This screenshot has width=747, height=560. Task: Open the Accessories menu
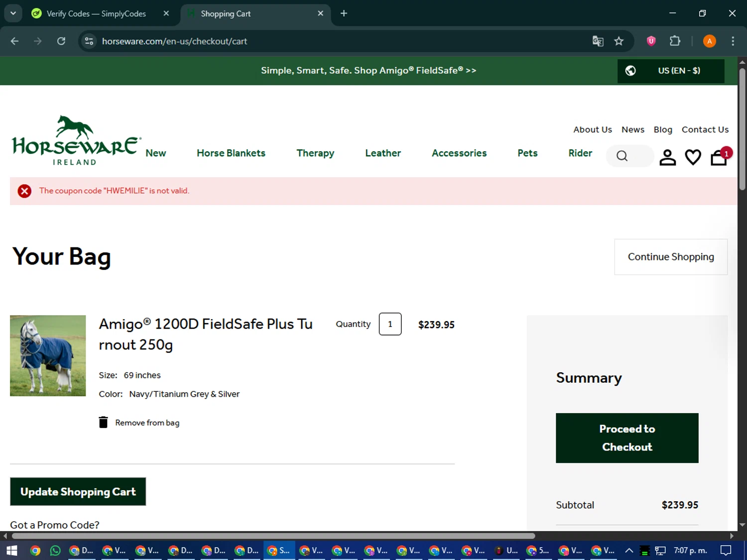[459, 153]
